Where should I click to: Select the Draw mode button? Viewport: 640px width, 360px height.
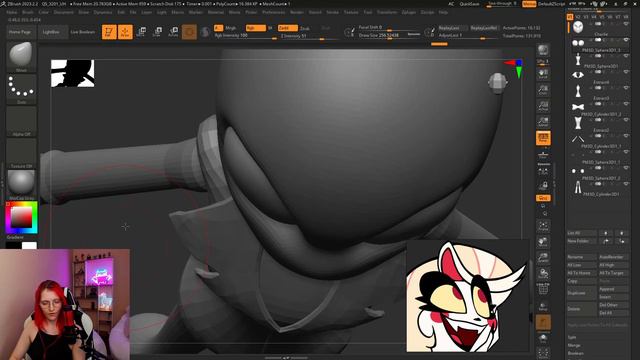pyautogui.click(x=125, y=32)
